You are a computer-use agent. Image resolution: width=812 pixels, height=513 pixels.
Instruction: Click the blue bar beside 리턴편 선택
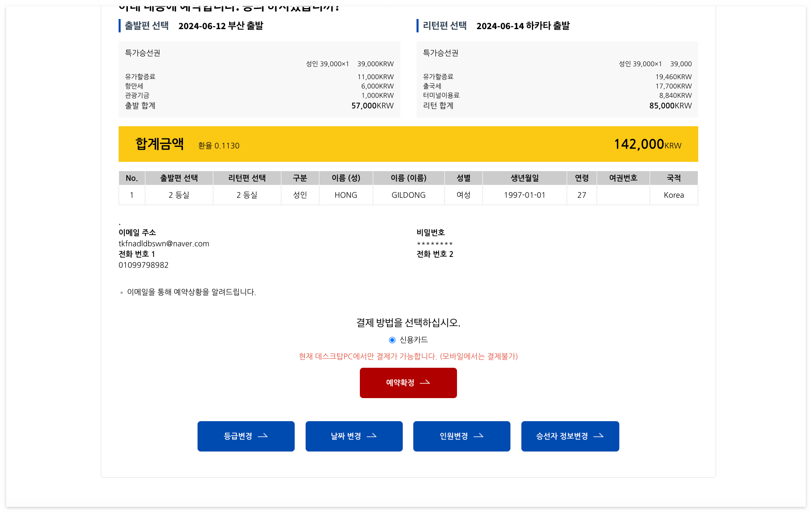[418, 25]
